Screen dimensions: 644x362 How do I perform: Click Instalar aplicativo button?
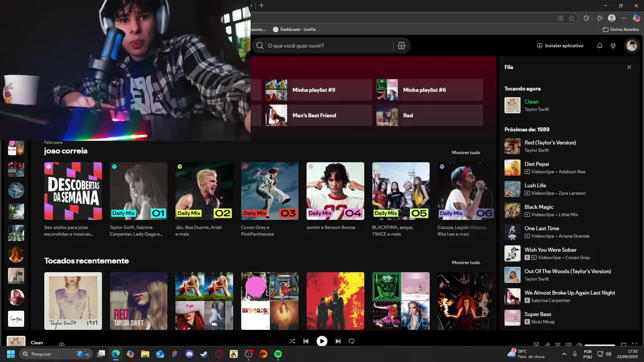[x=560, y=46]
